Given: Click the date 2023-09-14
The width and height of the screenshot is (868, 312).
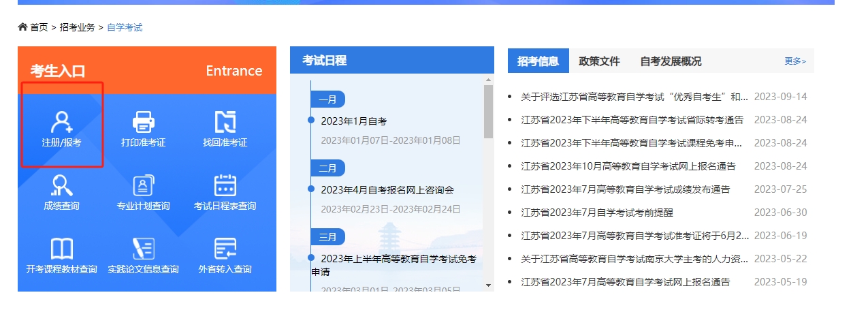Looking at the screenshot, I should [x=780, y=97].
